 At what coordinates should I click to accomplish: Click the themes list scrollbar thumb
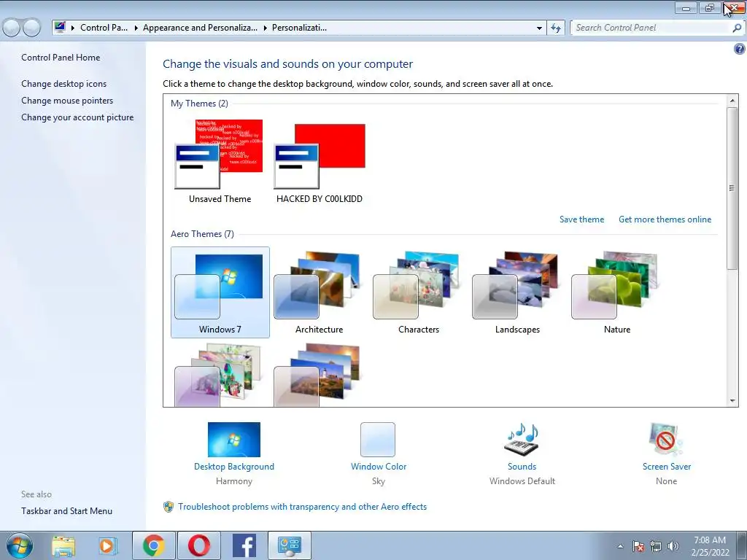[732, 188]
